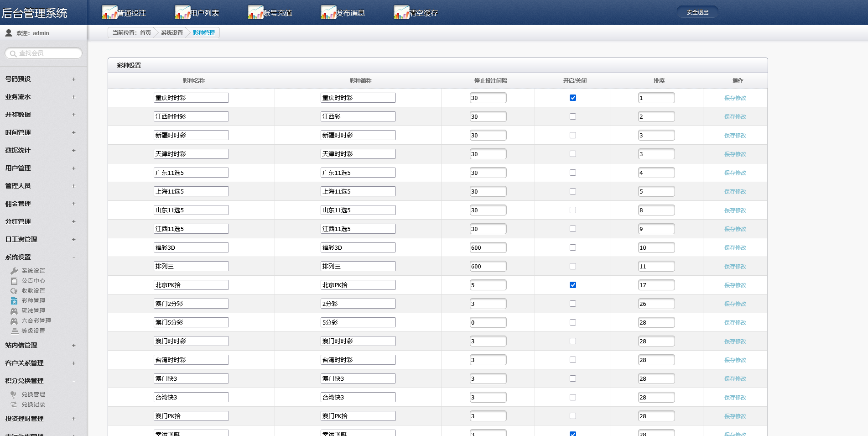Enable the 福彩3D lottery checkbox

(573, 247)
